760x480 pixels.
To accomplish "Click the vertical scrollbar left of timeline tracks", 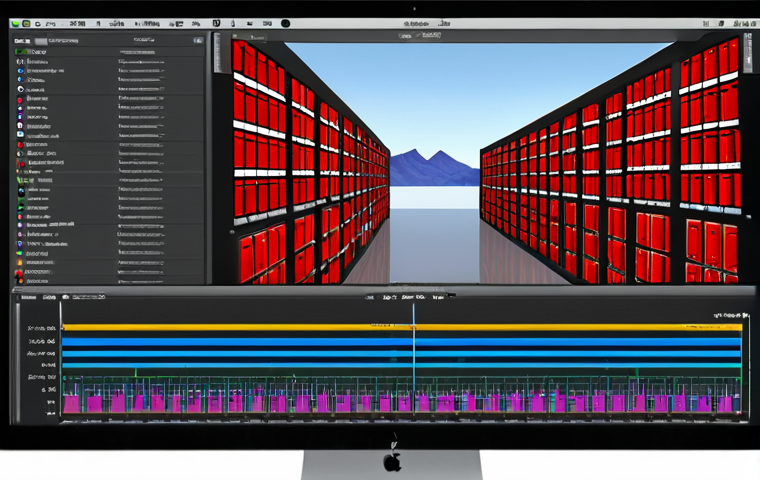I will 18,363.
